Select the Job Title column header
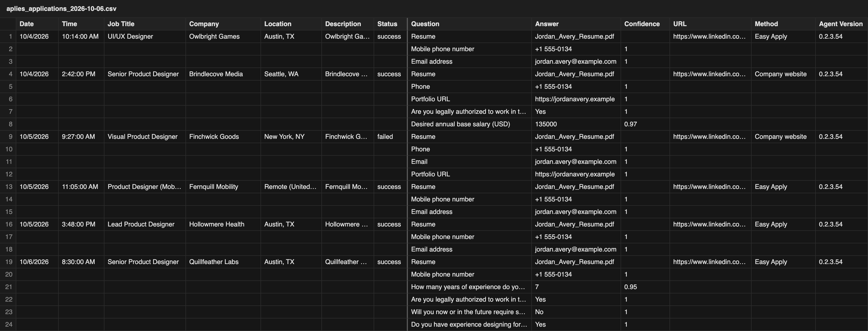This screenshot has width=868, height=331. [145, 24]
